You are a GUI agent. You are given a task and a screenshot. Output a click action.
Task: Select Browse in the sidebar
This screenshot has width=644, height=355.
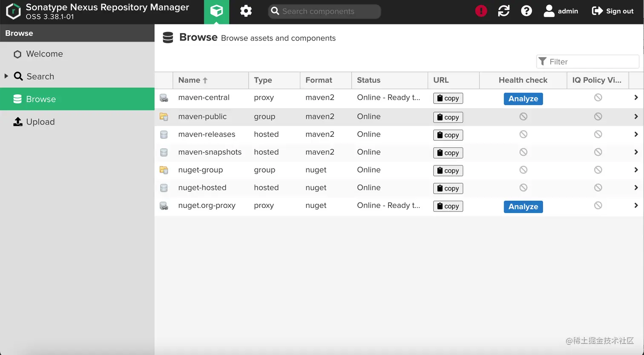coord(77,99)
